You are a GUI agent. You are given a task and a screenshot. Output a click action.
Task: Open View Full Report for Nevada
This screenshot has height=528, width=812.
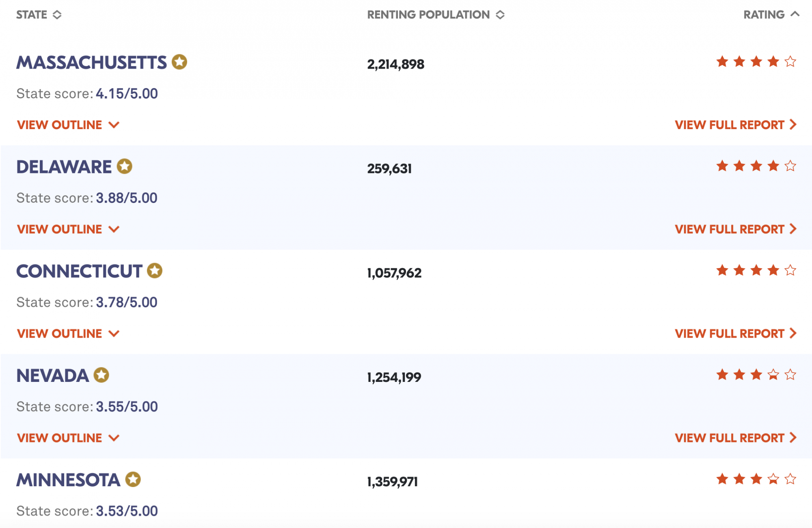click(736, 437)
